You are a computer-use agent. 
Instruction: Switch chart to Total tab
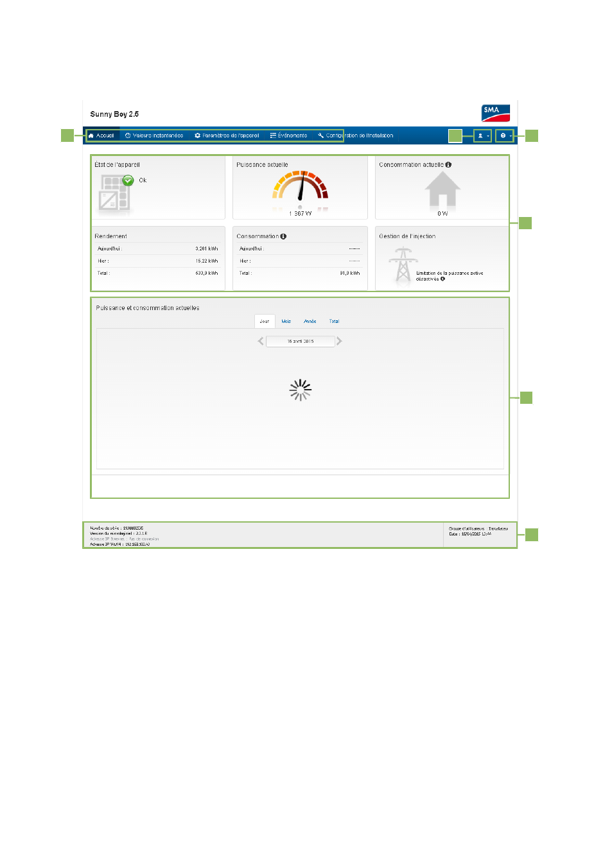click(334, 321)
